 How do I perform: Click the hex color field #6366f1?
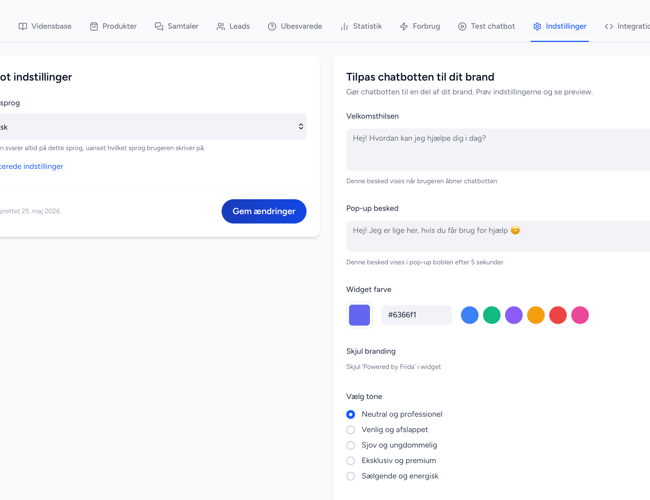(x=417, y=315)
